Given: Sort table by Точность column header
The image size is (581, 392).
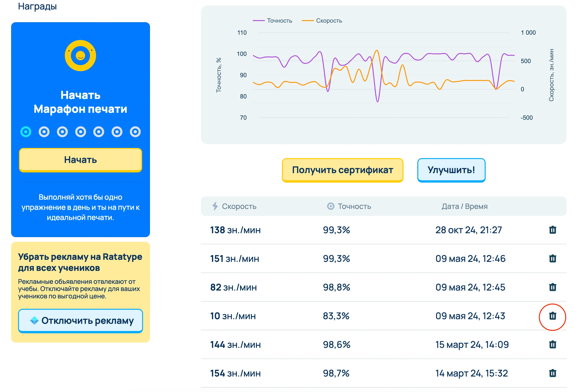Looking at the screenshot, I should (354, 206).
